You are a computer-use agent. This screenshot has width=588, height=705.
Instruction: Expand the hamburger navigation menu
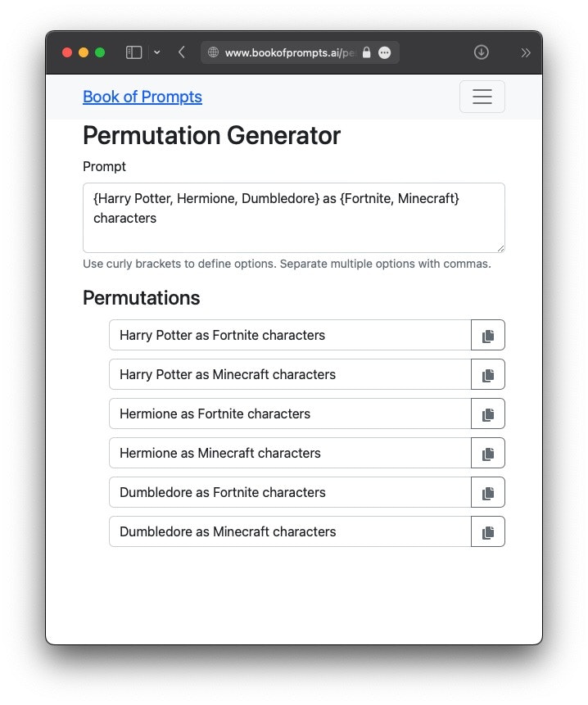pos(482,97)
